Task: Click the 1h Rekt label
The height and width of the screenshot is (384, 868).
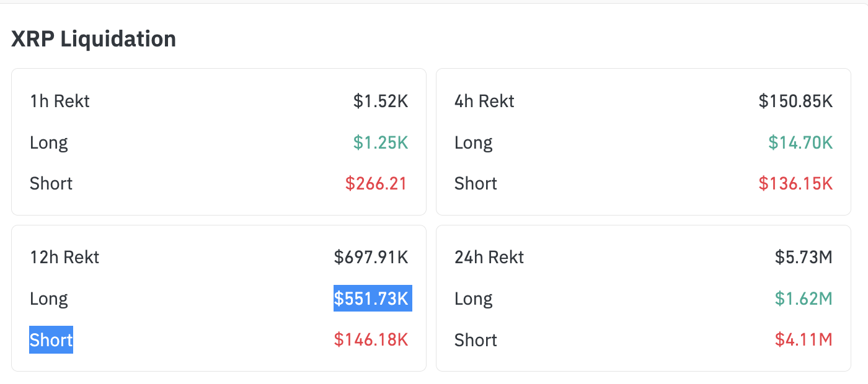Action: [x=60, y=101]
